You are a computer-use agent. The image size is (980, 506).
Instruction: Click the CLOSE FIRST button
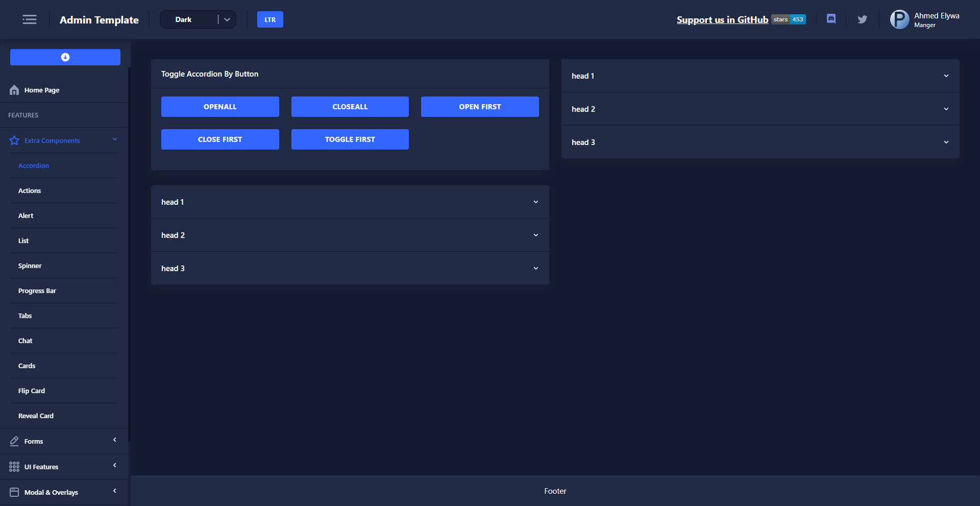pos(220,139)
